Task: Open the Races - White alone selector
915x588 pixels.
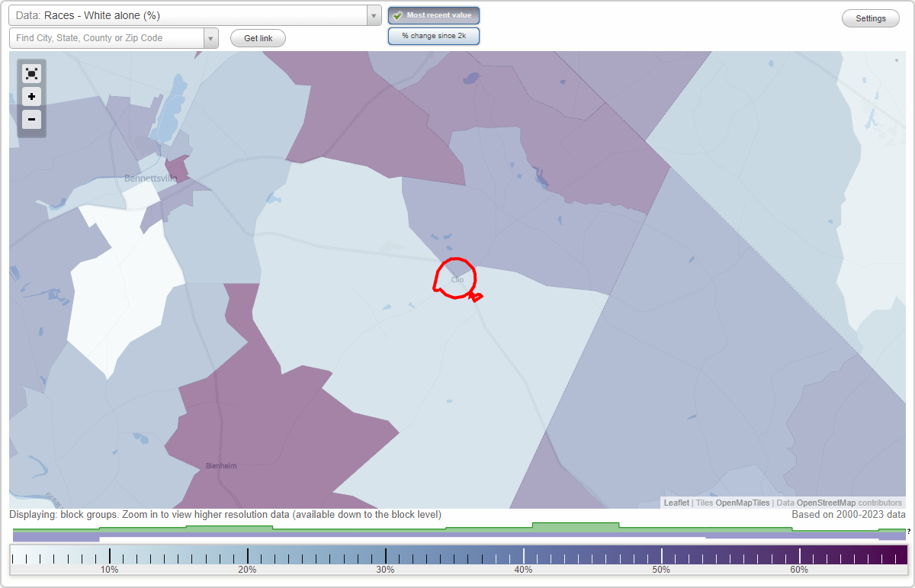Action: pyautogui.click(x=372, y=14)
